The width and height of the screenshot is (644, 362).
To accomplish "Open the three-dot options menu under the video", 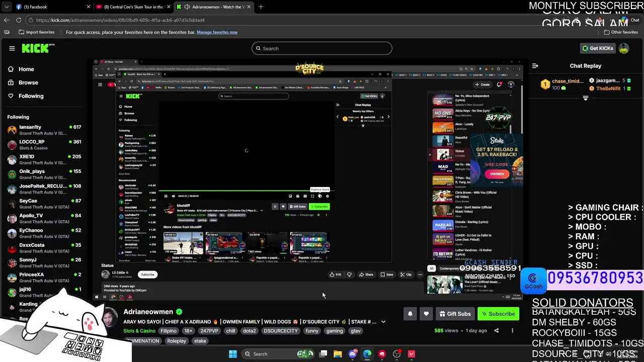I will pyautogui.click(x=512, y=330).
